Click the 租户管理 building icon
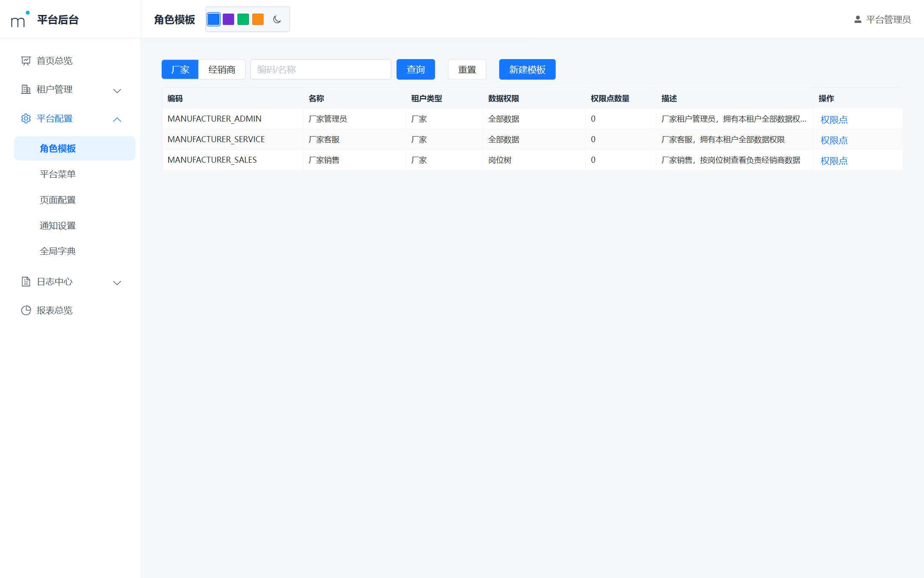This screenshot has width=924, height=578. coord(26,89)
